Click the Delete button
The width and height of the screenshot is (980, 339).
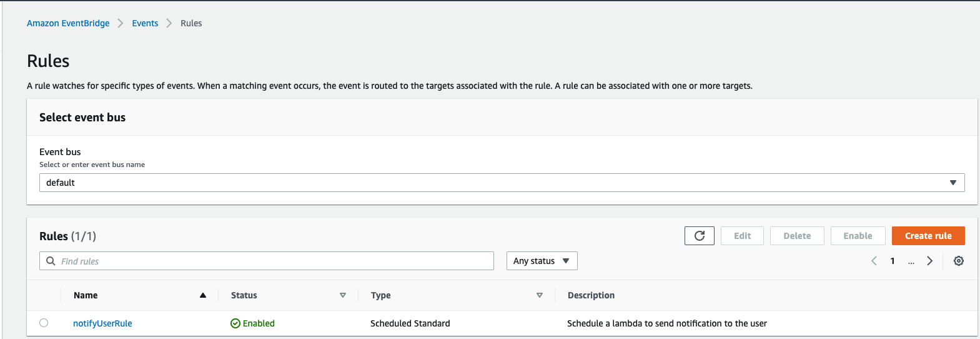point(797,236)
